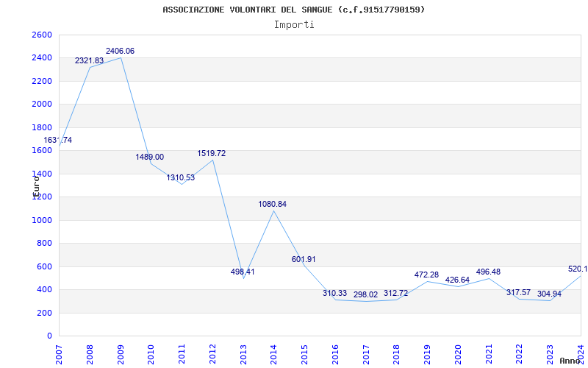
Task: Click the 310.33 data label
Action: [x=335, y=293]
